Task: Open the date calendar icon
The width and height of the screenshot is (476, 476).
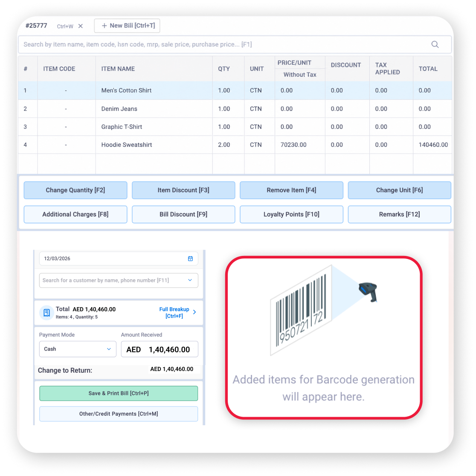Action: tap(190, 258)
